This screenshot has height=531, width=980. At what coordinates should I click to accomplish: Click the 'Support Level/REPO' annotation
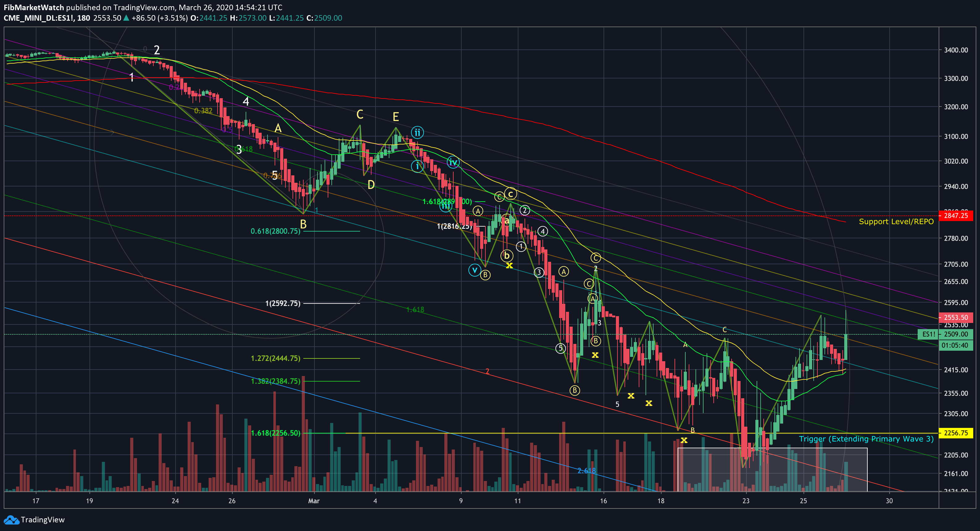[x=896, y=222]
